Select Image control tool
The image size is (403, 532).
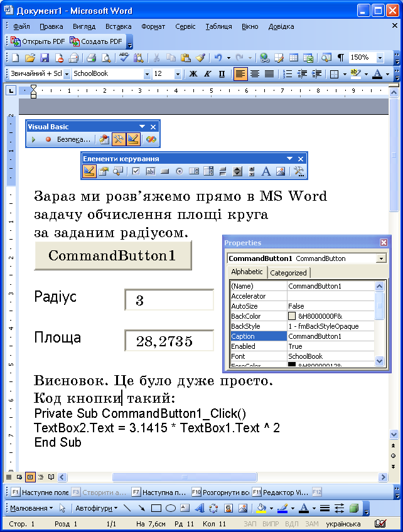tap(281, 171)
